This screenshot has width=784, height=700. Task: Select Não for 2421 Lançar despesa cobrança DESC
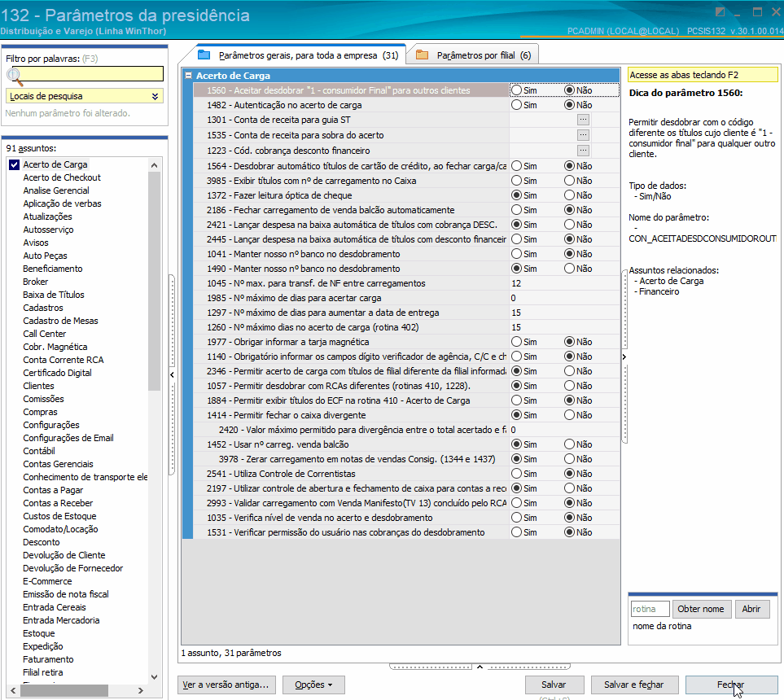tap(569, 225)
